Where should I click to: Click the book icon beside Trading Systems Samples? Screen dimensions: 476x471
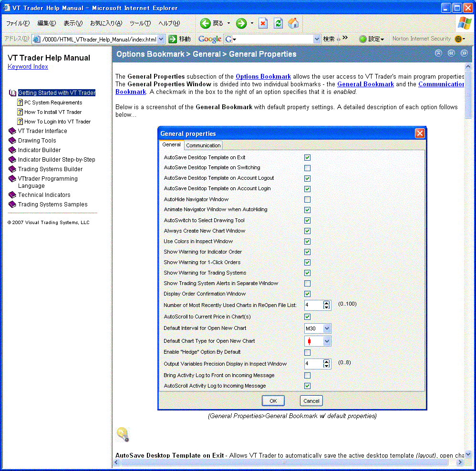(12, 204)
